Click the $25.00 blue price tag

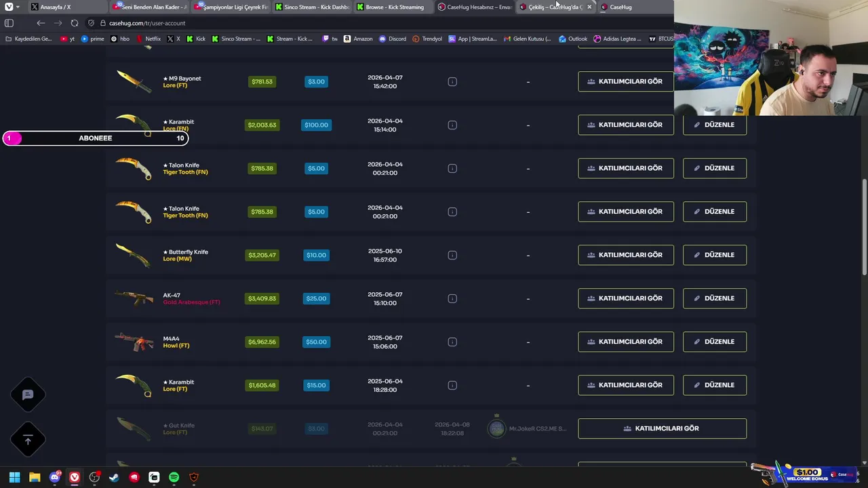(316, 298)
